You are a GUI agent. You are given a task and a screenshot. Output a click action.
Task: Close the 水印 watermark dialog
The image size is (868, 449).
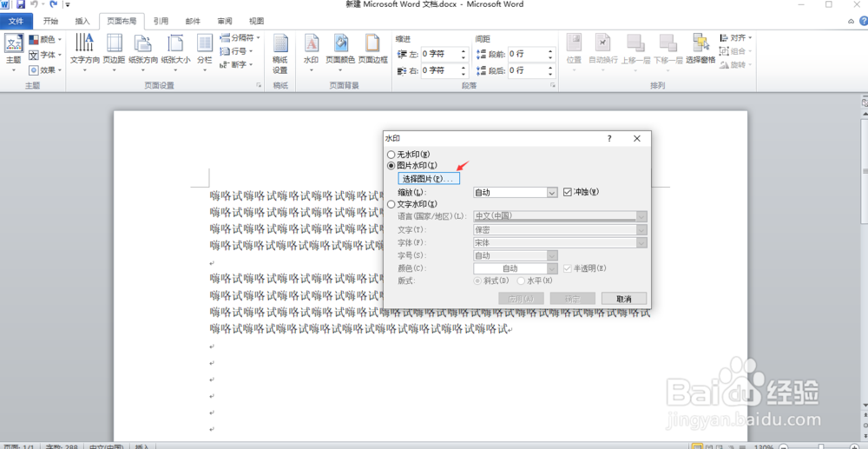(636, 138)
